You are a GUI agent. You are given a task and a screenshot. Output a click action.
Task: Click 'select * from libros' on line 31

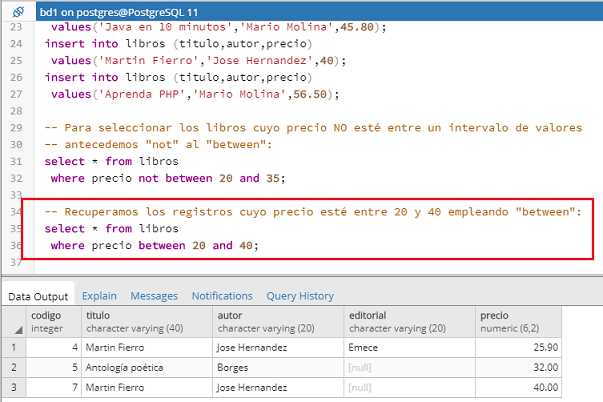coord(112,161)
